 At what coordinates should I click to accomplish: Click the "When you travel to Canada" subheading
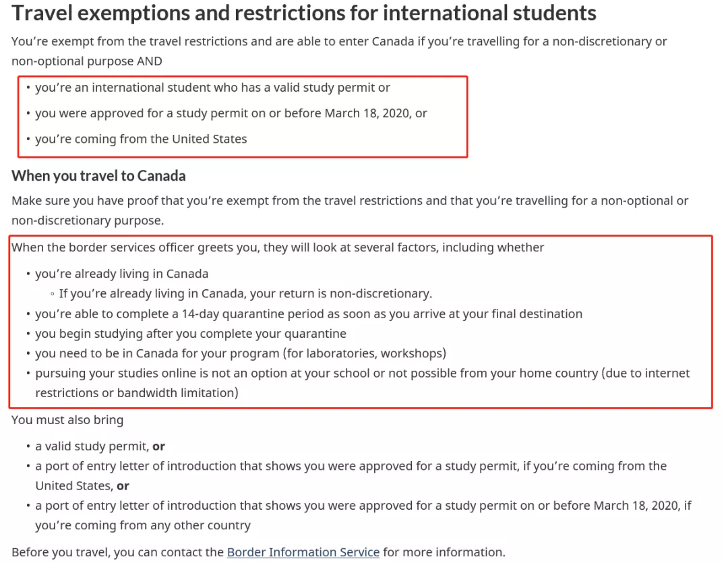[x=98, y=175]
